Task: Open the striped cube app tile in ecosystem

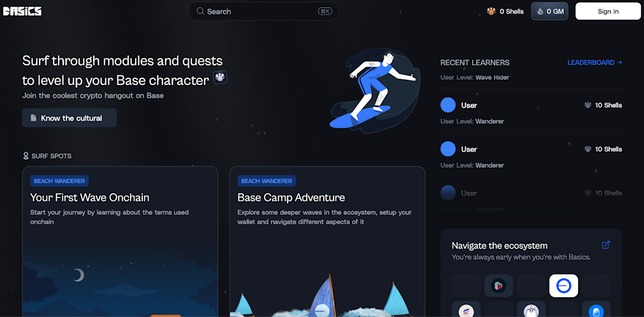Action: (x=499, y=286)
